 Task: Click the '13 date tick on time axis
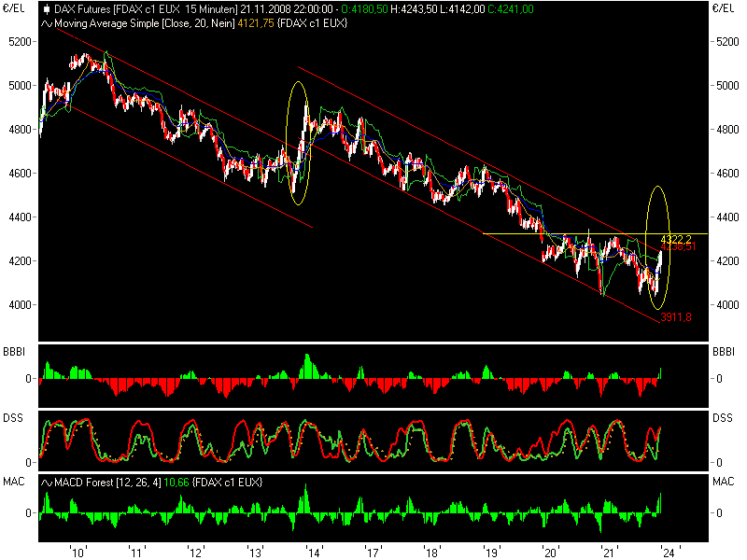[x=255, y=553]
